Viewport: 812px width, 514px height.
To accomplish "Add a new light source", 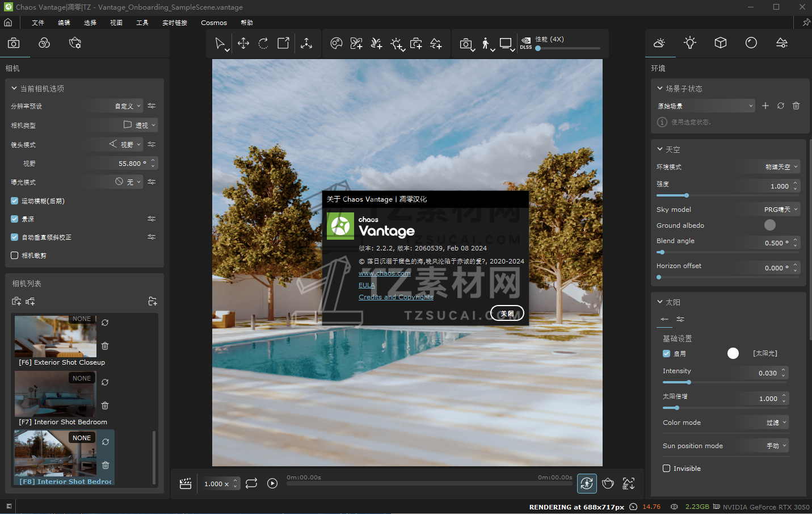I will 397,44.
